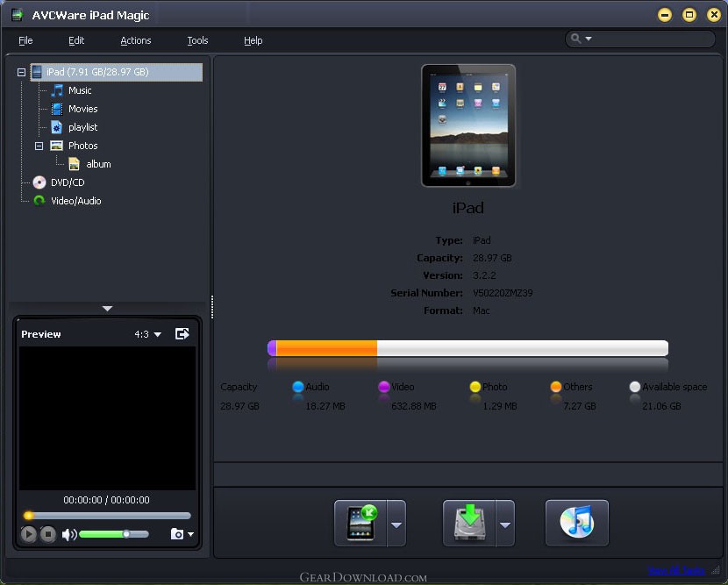Click the Movies film strip icon
Viewport: 728px width, 585px height.
point(57,109)
